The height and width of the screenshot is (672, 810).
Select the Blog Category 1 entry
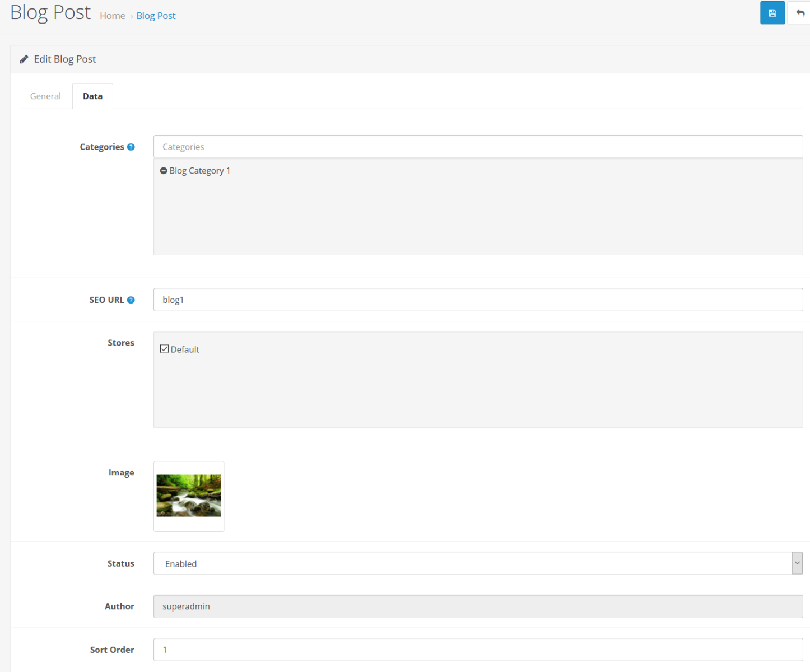[x=200, y=170]
